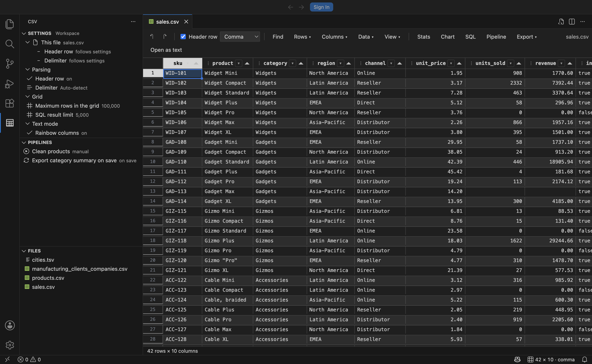Collapse the Parsing settings group

click(28, 70)
